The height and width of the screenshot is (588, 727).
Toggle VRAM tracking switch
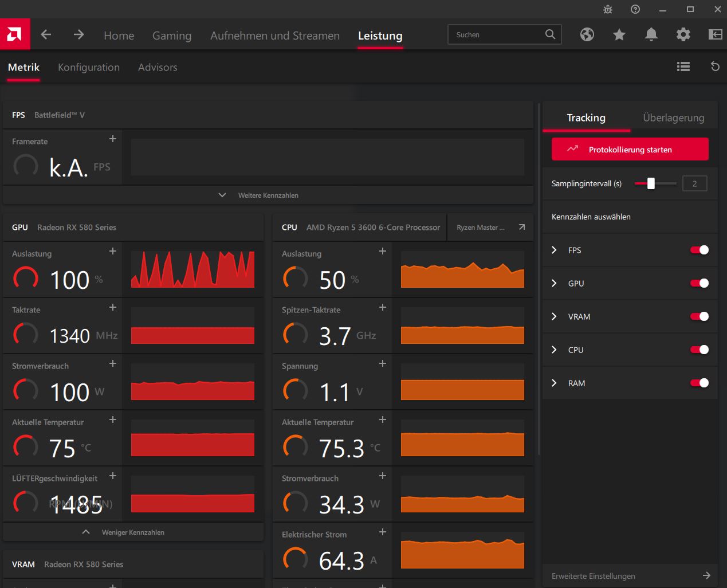[700, 316]
